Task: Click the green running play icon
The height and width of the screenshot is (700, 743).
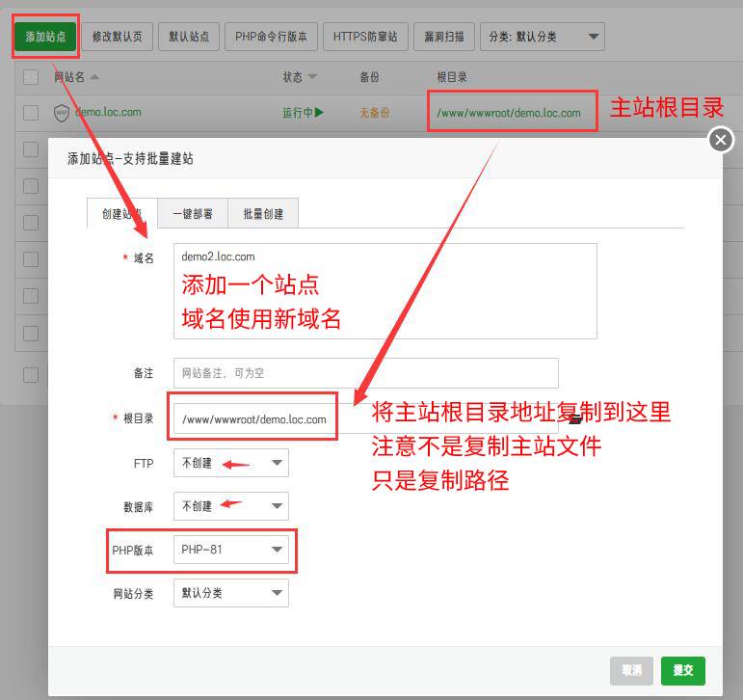Action: pyautogui.click(x=319, y=113)
